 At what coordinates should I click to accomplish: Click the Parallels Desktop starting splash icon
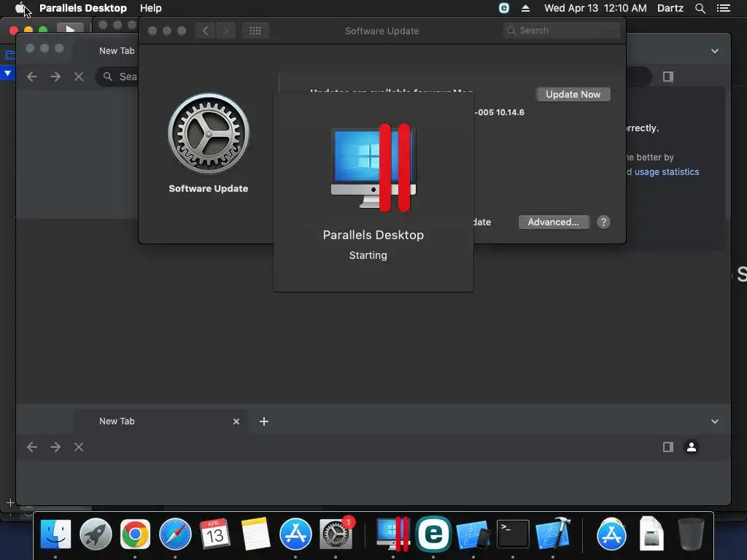tap(373, 167)
